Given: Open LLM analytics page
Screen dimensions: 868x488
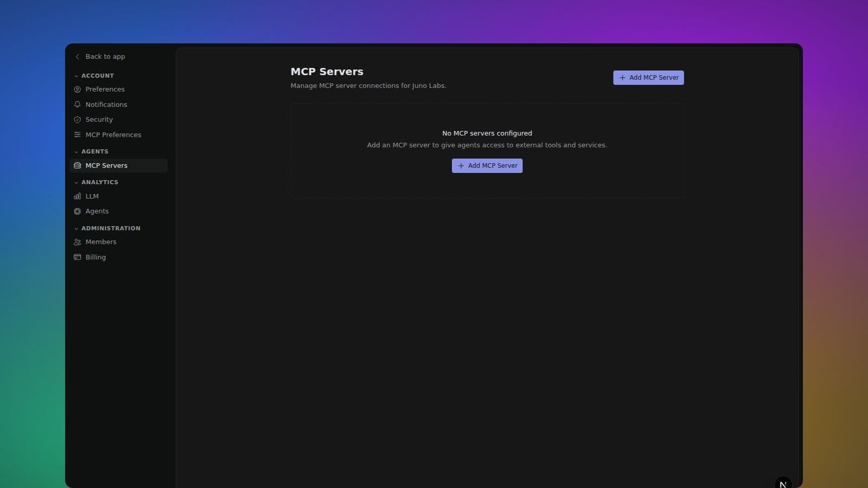Looking at the screenshot, I should point(118,196).
